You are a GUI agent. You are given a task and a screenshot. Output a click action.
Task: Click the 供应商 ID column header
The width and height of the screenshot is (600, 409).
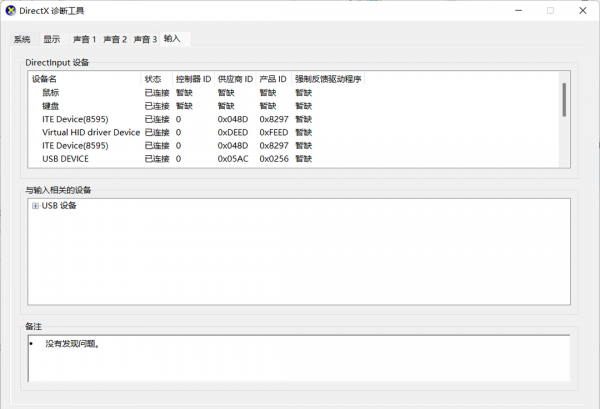(x=234, y=78)
